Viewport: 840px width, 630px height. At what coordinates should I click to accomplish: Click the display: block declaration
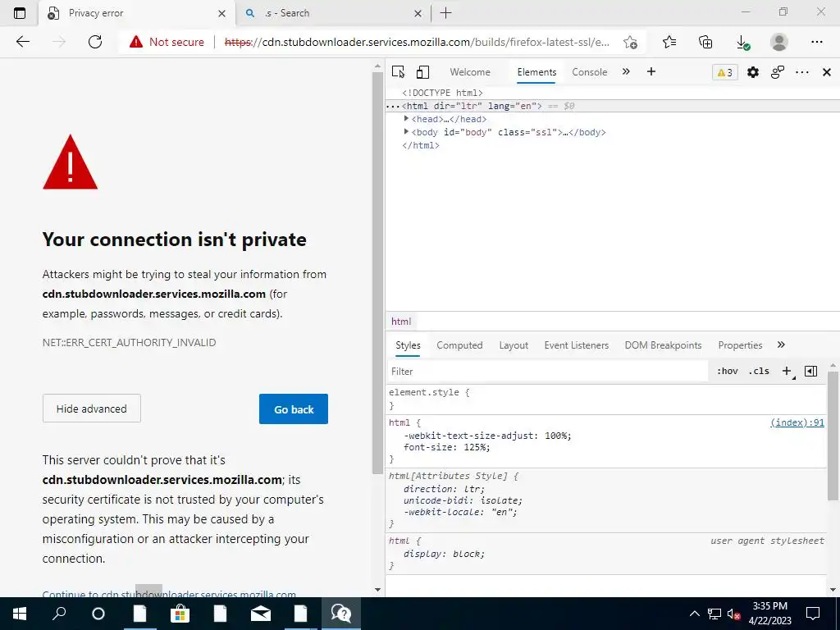tap(444, 554)
